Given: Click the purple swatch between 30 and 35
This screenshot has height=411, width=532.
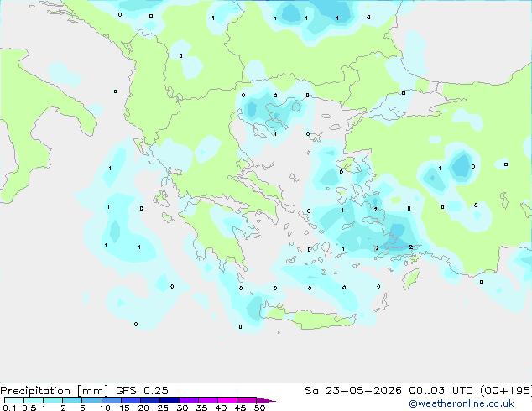Looking at the screenshot, I should (189, 400).
